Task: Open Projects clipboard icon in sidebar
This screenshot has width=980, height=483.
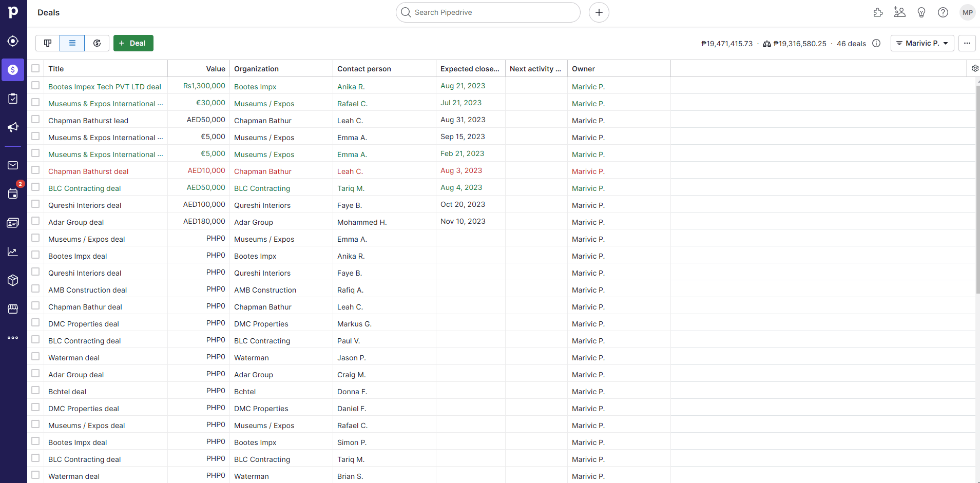Action: pyautogui.click(x=13, y=99)
